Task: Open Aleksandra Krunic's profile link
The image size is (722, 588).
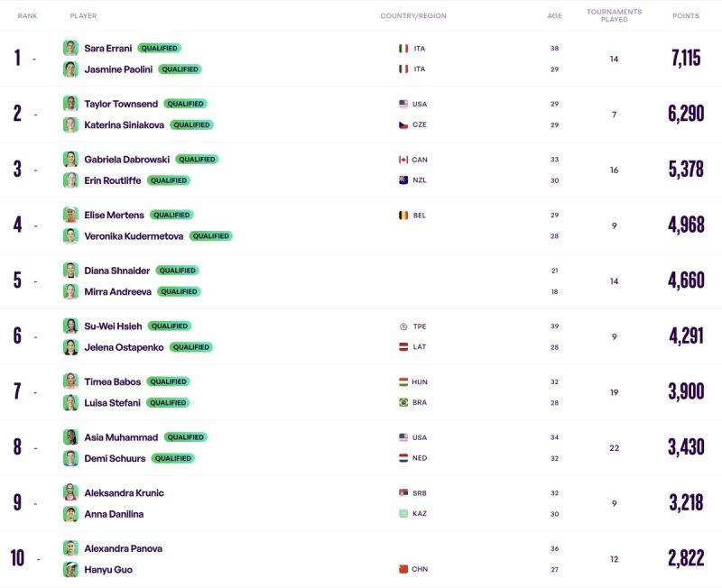Action: [x=124, y=493]
